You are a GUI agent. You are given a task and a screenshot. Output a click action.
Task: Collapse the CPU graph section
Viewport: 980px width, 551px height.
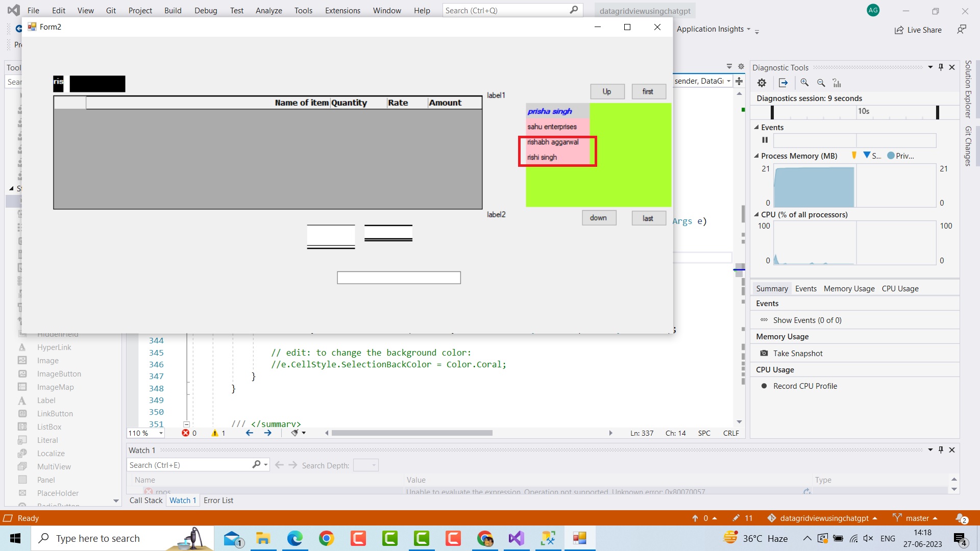pos(756,215)
